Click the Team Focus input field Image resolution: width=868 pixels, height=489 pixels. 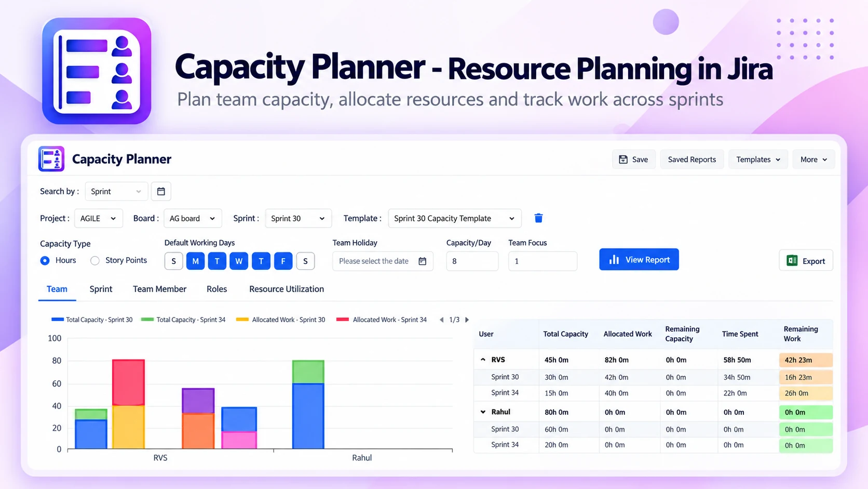click(542, 261)
